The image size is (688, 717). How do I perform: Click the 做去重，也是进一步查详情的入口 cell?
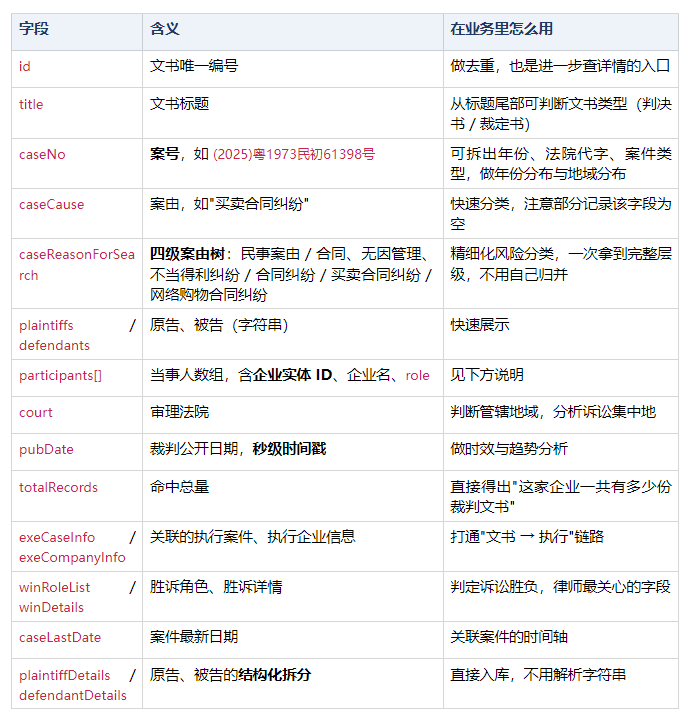click(x=560, y=67)
